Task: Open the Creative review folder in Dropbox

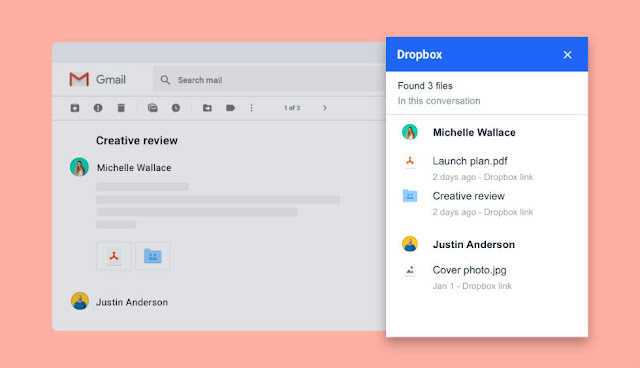Action: pos(469,196)
